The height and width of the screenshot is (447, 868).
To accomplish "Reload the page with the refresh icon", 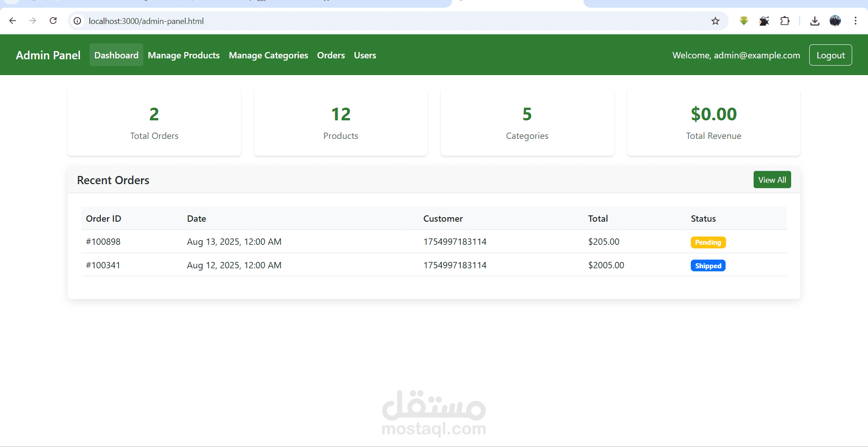I will (53, 21).
